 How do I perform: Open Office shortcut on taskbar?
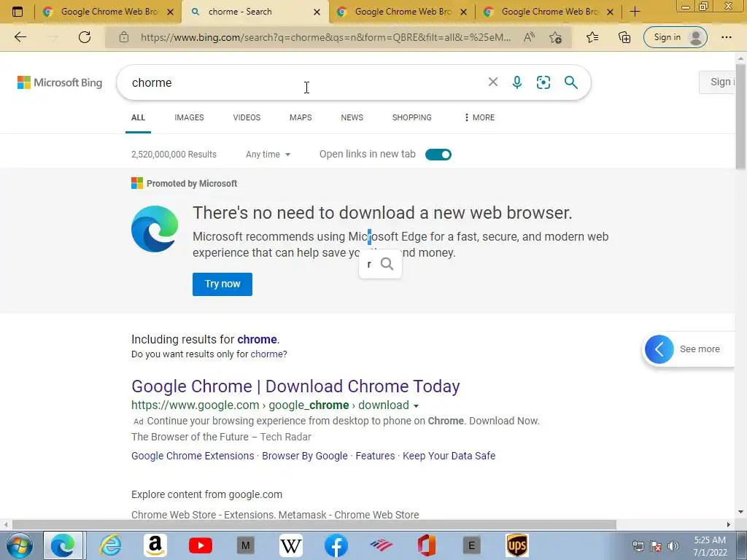(x=426, y=545)
